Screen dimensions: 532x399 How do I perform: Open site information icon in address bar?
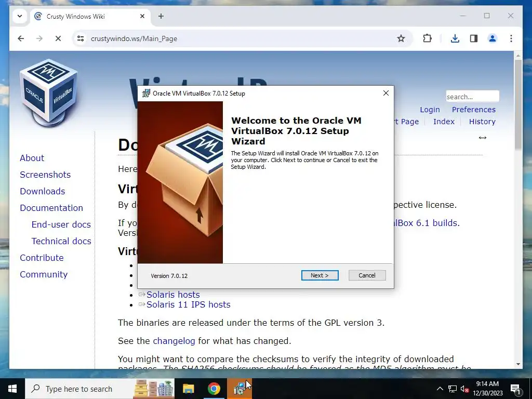pyautogui.click(x=81, y=38)
